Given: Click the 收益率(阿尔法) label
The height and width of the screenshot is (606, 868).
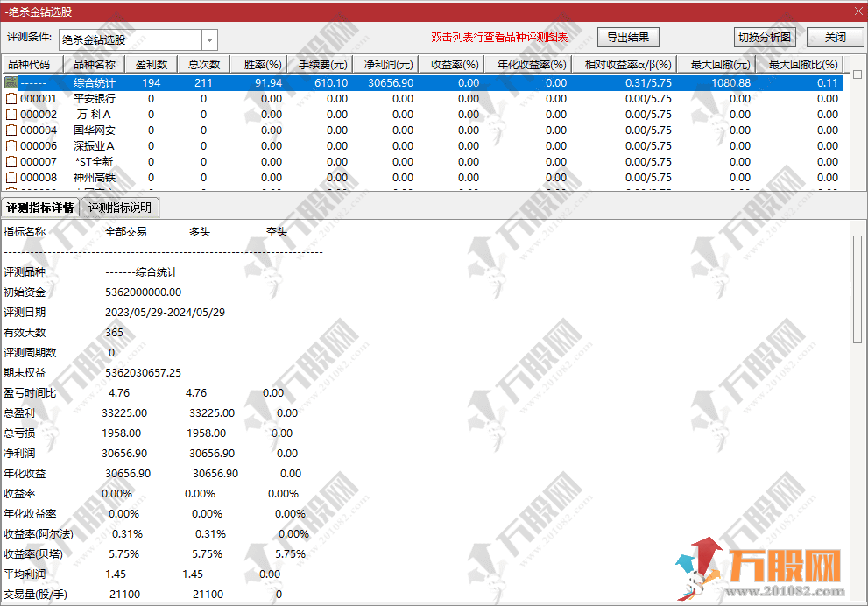Looking at the screenshot, I should pos(39,534).
